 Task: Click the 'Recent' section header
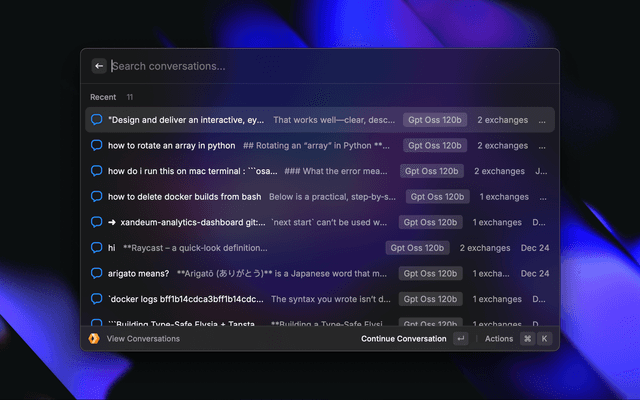tap(103, 97)
